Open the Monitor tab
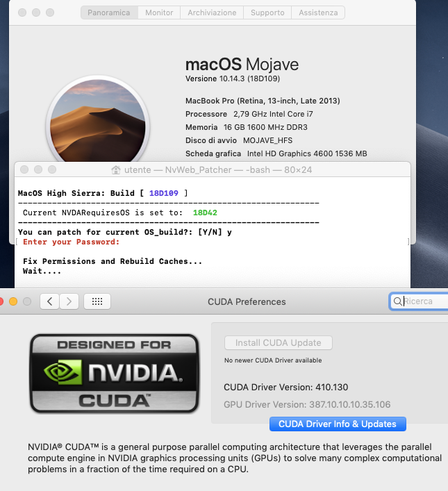448x491 pixels. click(x=159, y=13)
